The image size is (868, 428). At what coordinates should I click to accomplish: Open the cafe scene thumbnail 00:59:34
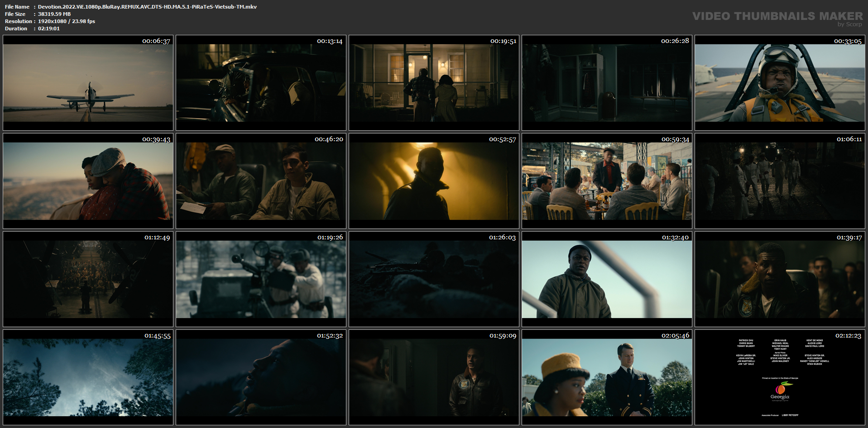coord(607,181)
